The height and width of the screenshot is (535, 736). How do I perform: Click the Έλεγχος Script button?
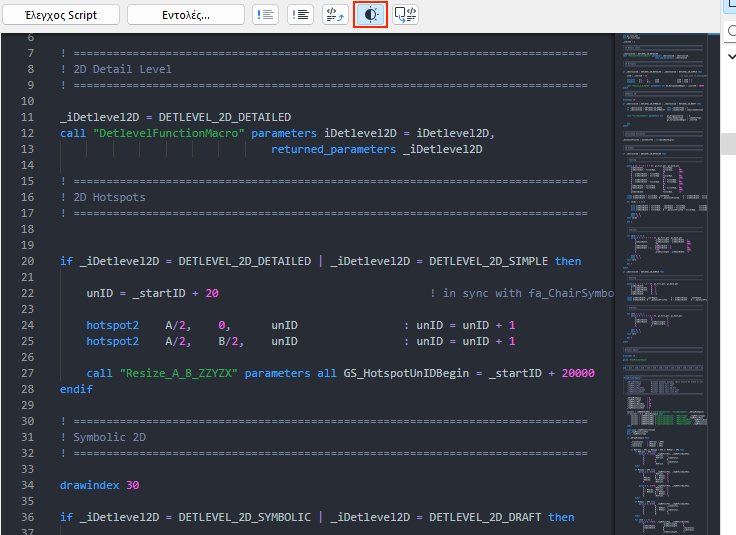click(x=60, y=15)
